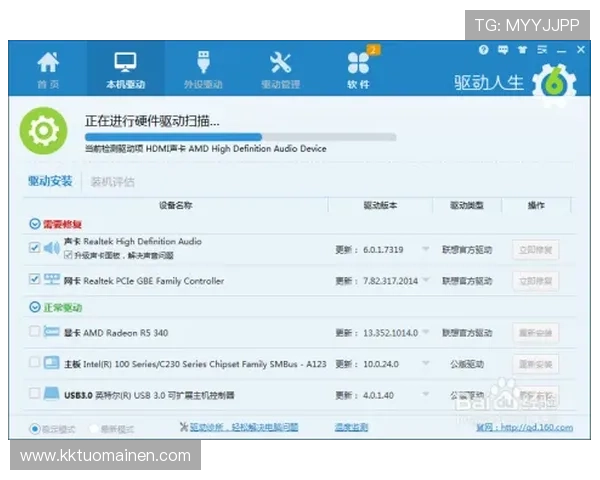Open the 本机驱动 local drivers section
The width and height of the screenshot is (600, 480).
125,69
